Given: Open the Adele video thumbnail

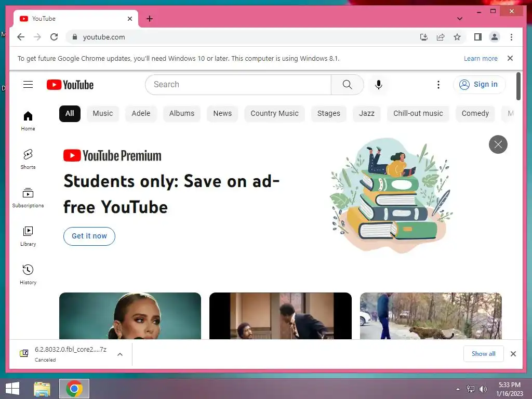Looking at the screenshot, I should click(130, 316).
